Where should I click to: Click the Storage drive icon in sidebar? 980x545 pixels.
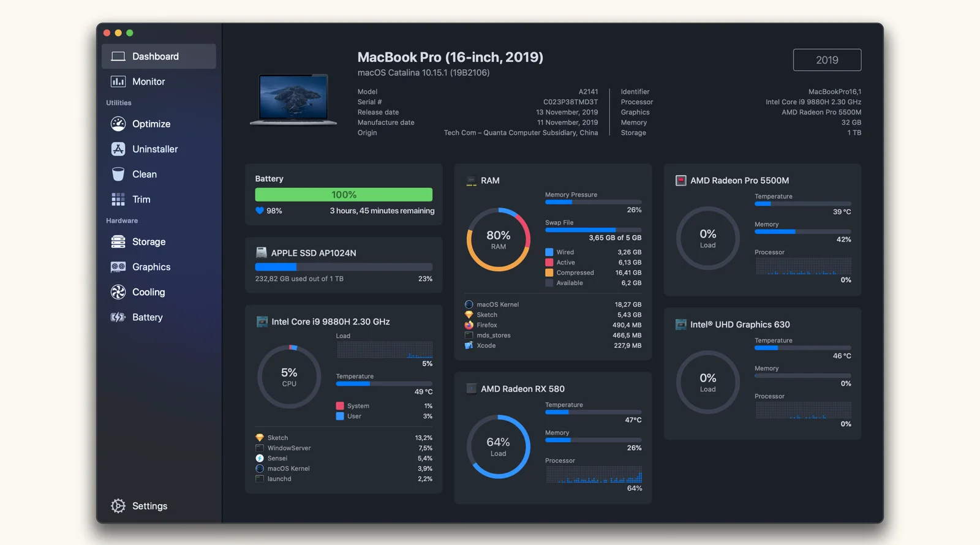pos(118,242)
